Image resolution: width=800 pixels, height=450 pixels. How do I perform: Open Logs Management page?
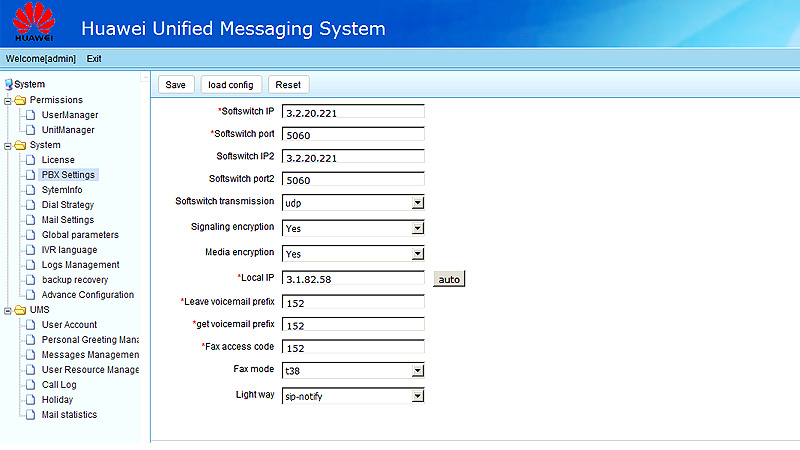coord(81,265)
